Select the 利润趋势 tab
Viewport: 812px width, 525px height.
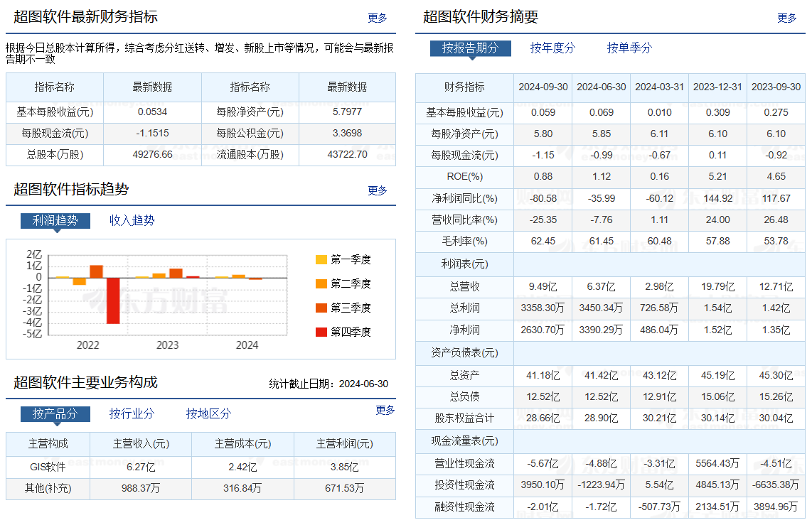coord(55,220)
